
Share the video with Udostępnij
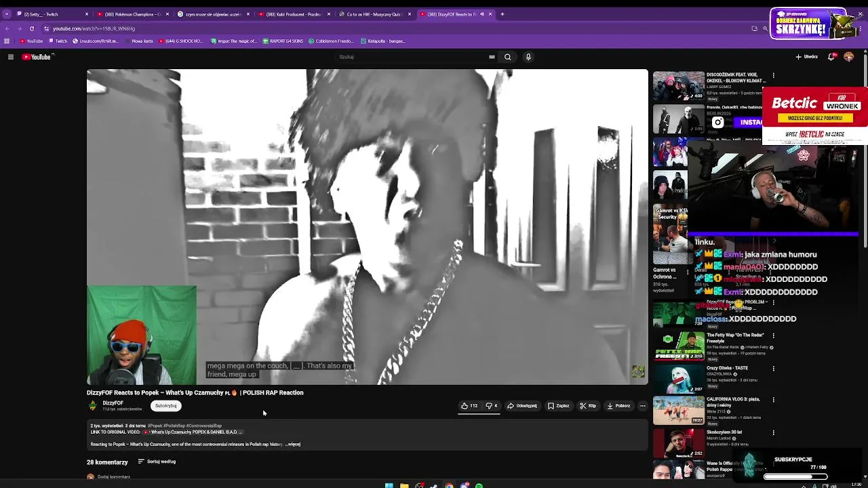tap(522, 406)
